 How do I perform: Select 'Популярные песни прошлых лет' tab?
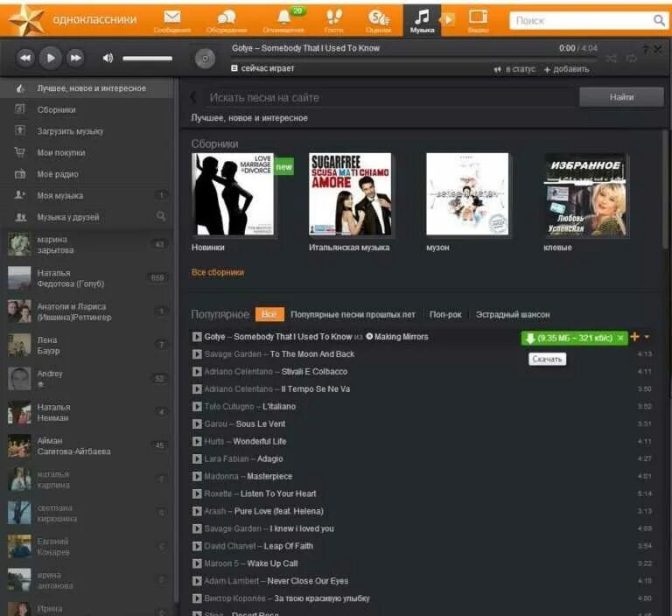pyautogui.click(x=353, y=315)
